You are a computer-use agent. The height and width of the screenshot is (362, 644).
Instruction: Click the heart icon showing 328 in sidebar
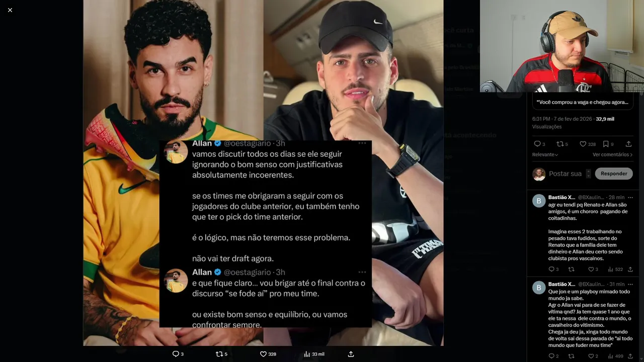click(583, 144)
